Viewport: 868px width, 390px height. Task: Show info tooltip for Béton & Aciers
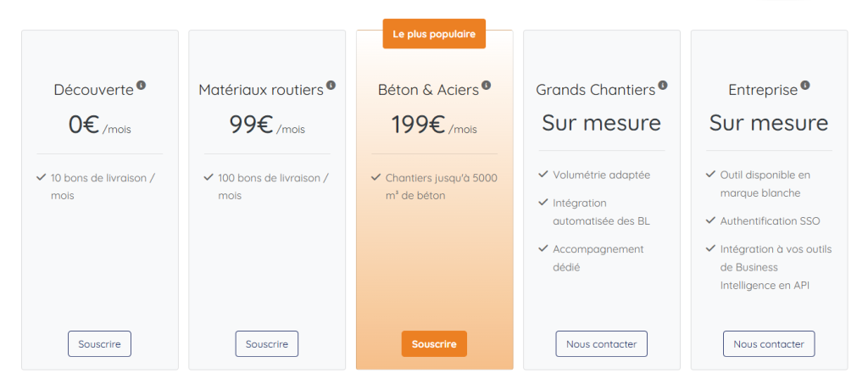click(x=486, y=86)
